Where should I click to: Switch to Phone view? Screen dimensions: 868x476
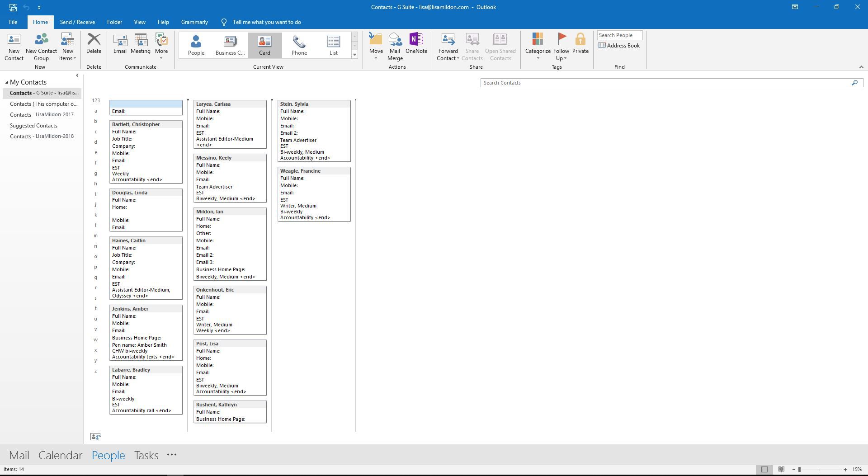coord(299,45)
